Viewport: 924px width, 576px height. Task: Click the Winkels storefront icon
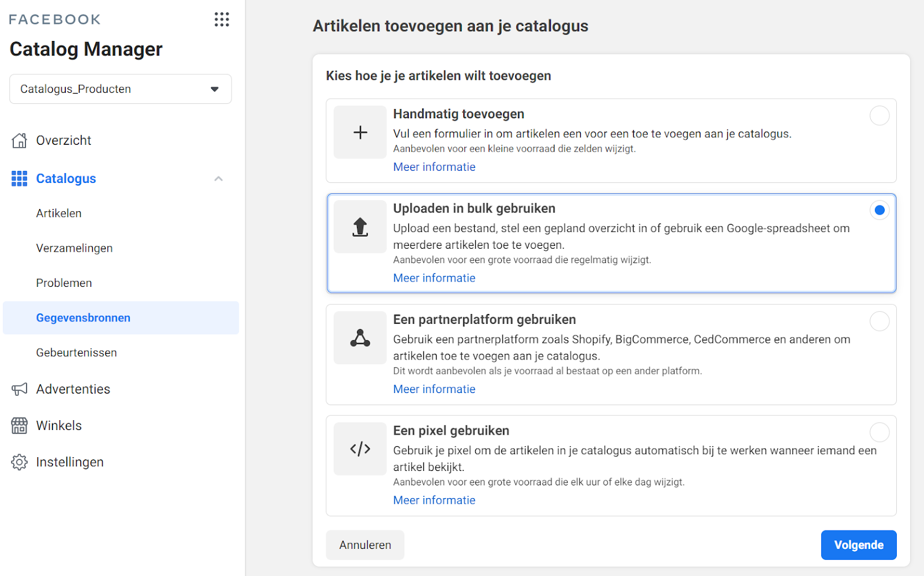pos(20,425)
